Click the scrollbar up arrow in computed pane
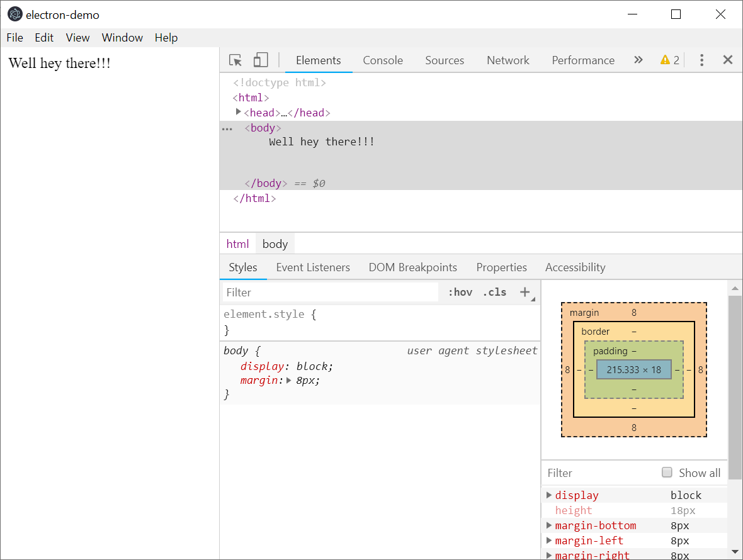Screen dimensions: 743x560 click(735, 288)
